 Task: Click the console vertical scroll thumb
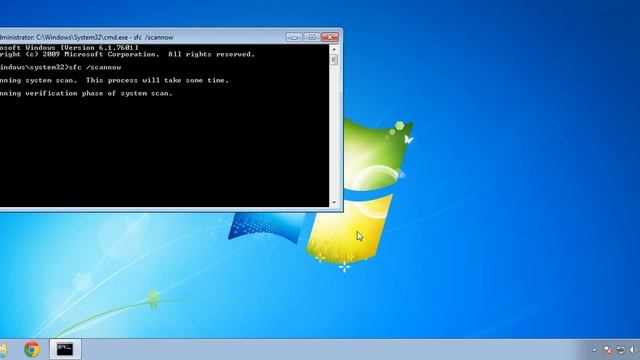coord(334,60)
